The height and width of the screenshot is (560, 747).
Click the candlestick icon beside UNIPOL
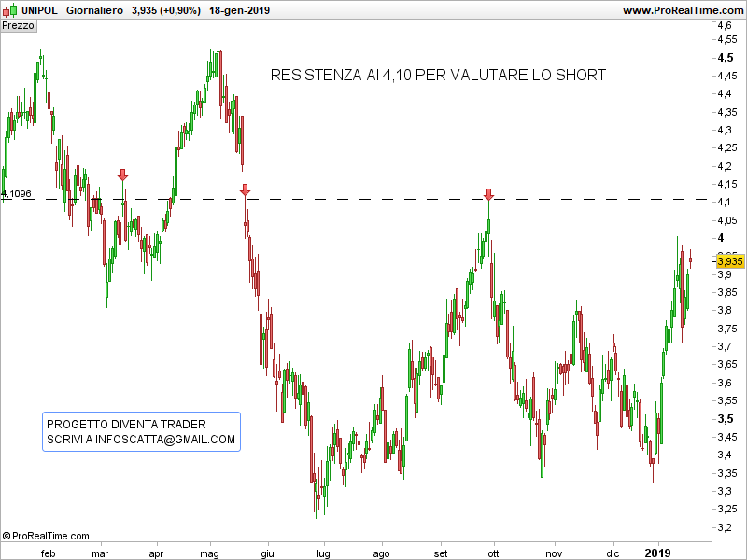point(9,10)
